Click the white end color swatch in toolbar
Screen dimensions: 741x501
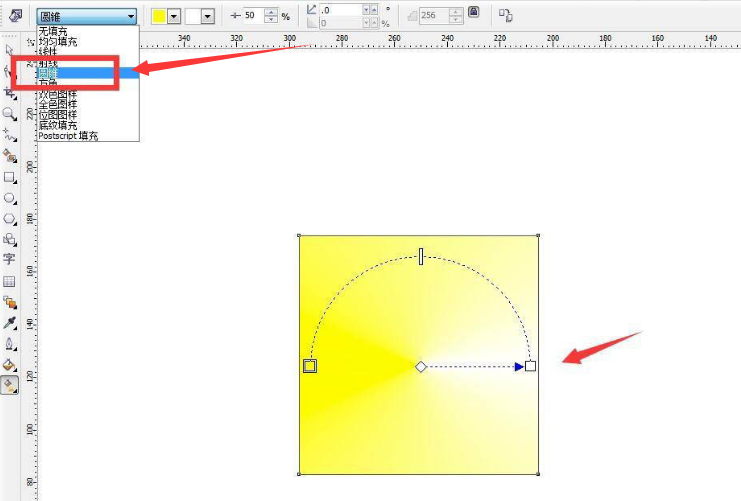click(193, 17)
